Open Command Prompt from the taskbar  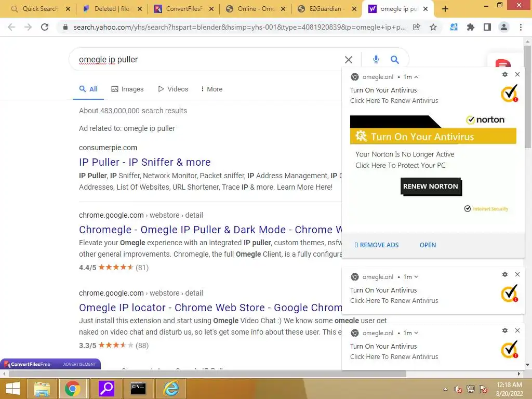[x=138, y=389]
